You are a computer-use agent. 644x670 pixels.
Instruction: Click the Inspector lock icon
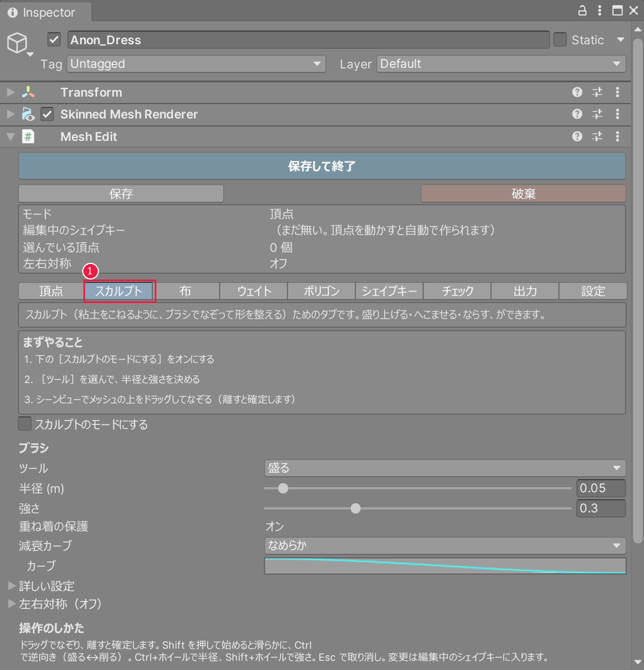[582, 11]
